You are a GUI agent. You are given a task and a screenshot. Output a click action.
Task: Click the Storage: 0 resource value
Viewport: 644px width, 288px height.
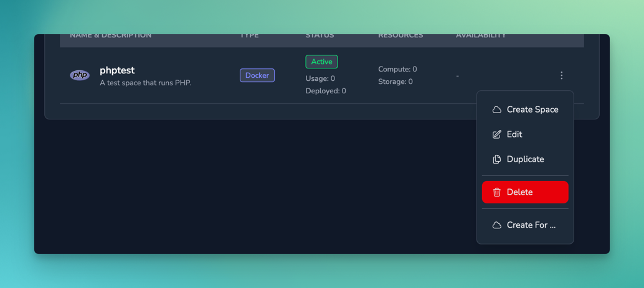[x=395, y=81]
